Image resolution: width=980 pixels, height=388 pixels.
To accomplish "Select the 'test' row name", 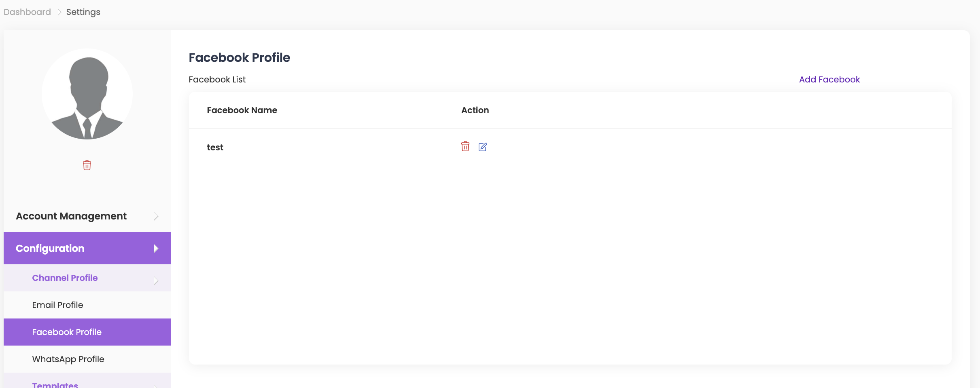I will [x=215, y=148].
